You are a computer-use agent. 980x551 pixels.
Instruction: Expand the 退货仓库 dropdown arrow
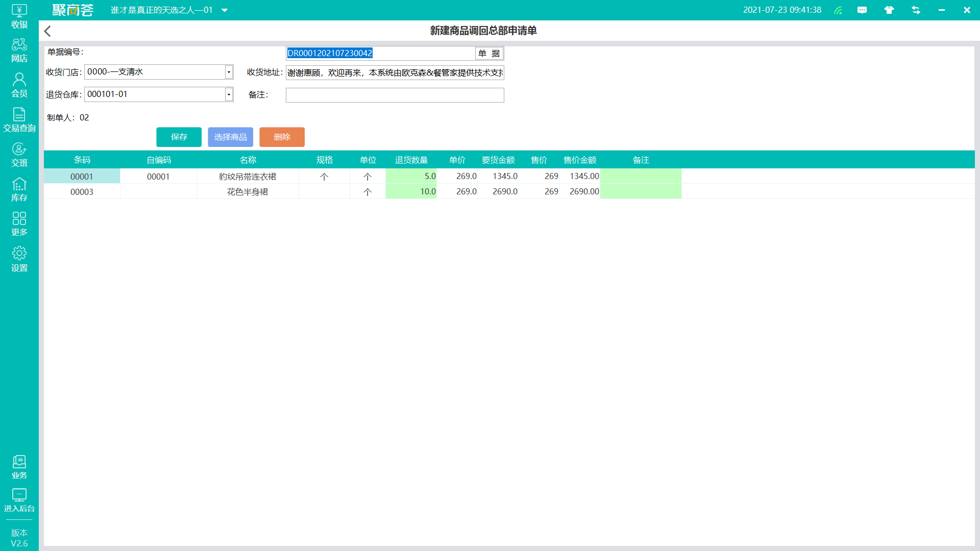229,94
